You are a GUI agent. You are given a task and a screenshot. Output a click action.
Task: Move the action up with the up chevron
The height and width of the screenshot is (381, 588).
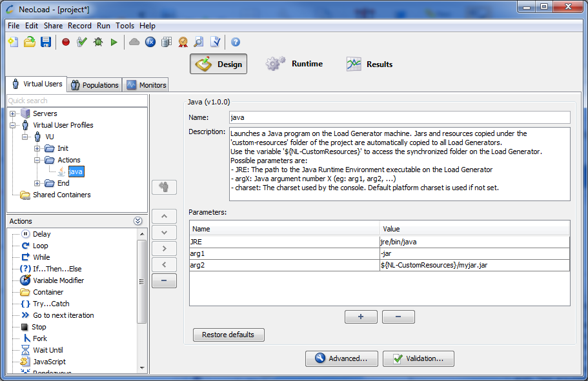tap(164, 216)
